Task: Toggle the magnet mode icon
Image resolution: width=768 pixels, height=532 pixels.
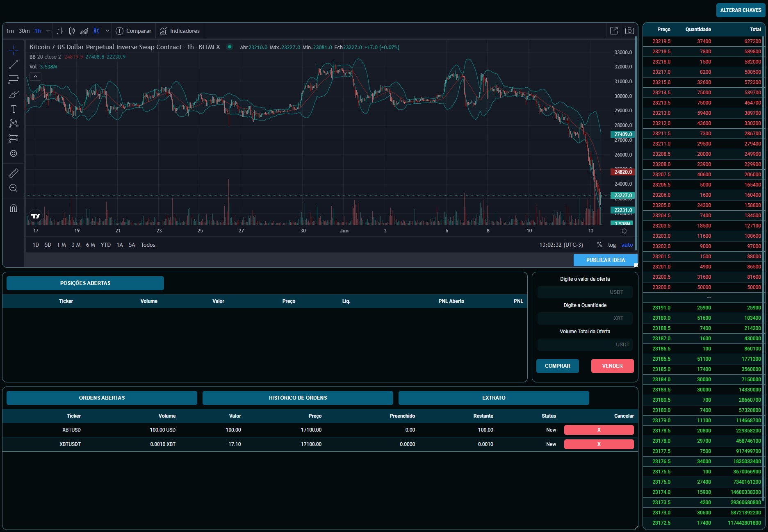Action: pos(14,208)
